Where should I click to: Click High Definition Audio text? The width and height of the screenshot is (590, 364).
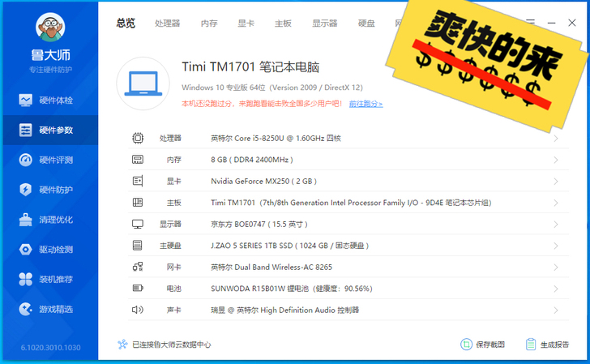(x=284, y=310)
